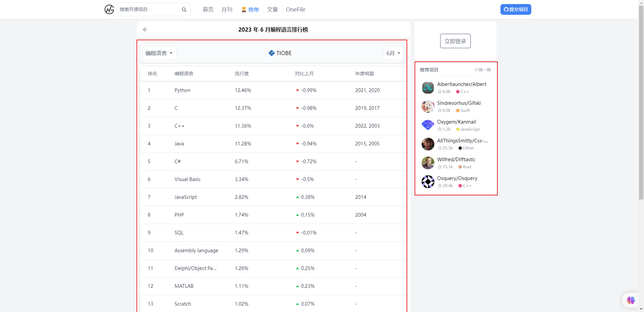Image resolution: width=644 pixels, height=312 pixels.
Task: Click the Osquery/Osquery project avatar
Action: 428,182
